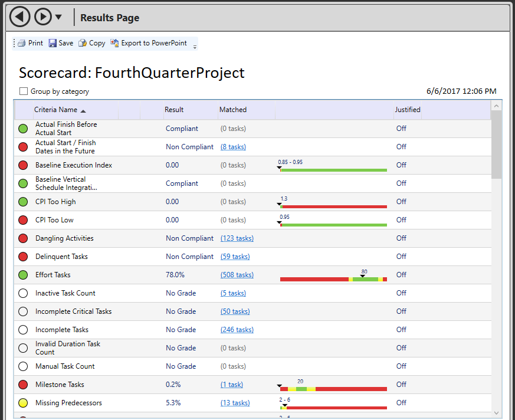Toggle the Justified Off value for Milestone Tasks
The image size is (515, 420).
pyautogui.click(x=401, y=385)
